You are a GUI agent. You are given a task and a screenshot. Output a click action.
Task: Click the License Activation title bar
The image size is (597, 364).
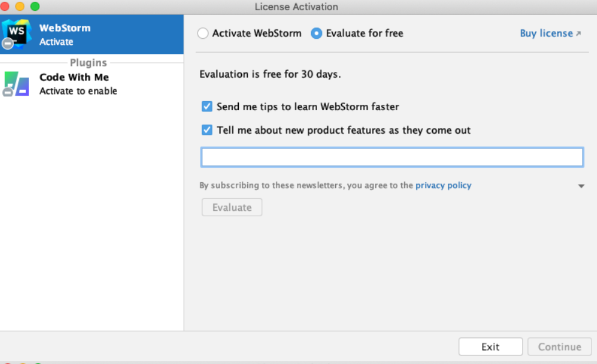[297, 7]
